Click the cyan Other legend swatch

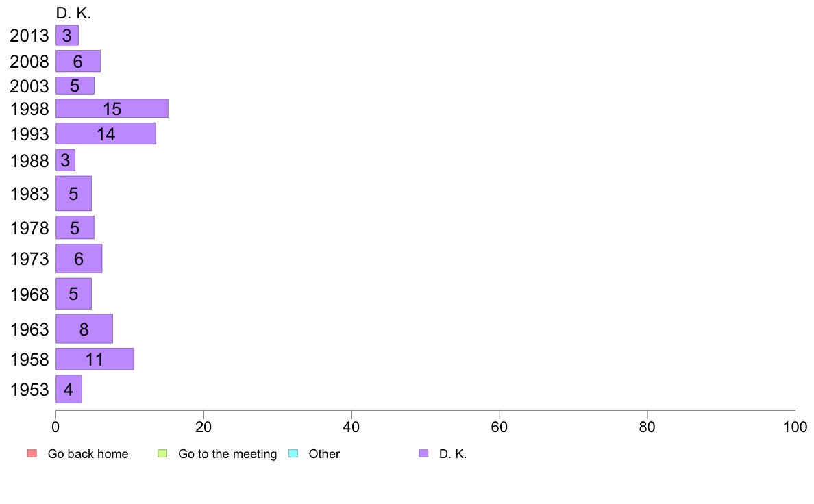pos(293,453)
